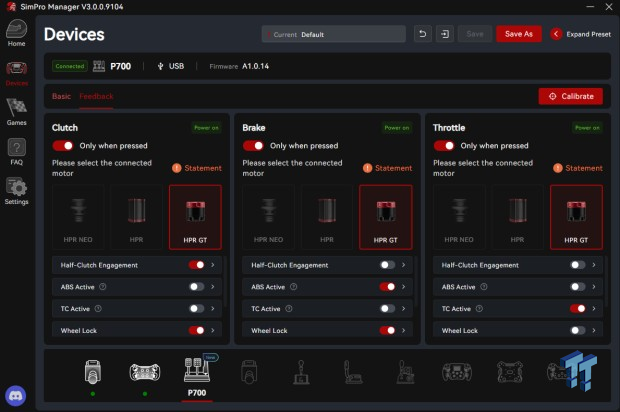Select HPR GT motor for Clutch
This screenshot has width=620, height=412.
pos(195,217)
